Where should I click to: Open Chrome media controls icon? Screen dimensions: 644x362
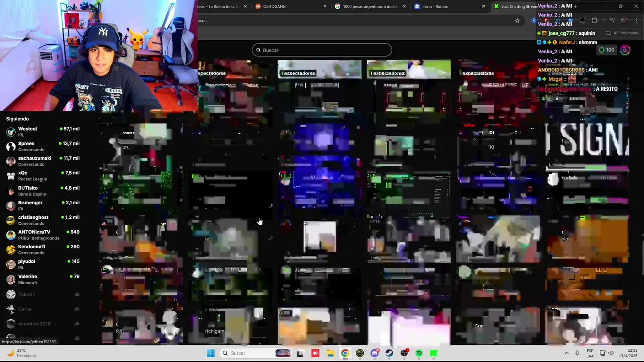pos(612,21)
